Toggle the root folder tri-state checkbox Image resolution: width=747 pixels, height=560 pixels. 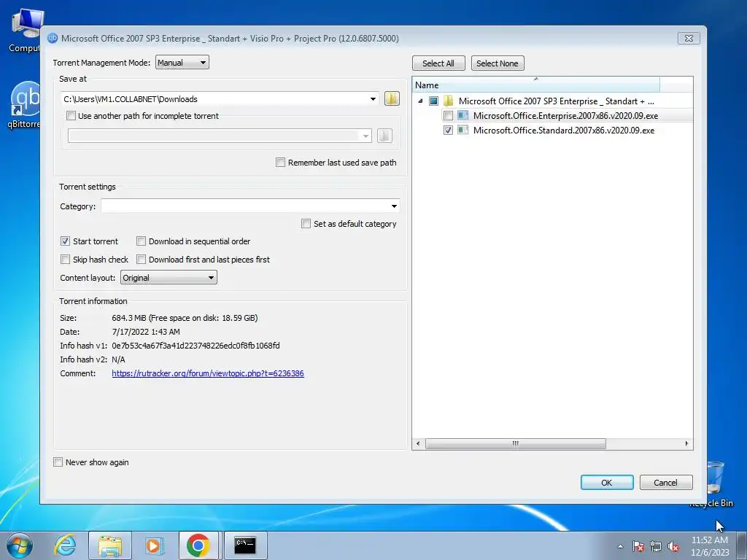[433, 101]
